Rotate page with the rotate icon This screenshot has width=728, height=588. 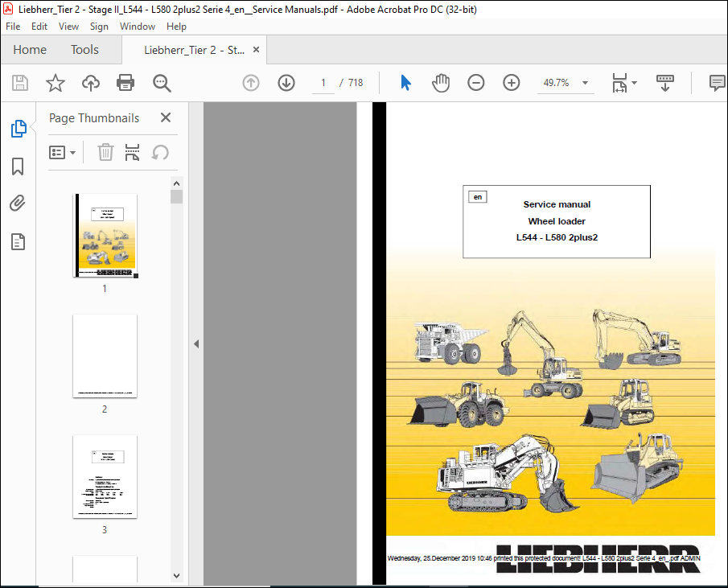pos(160,152)
